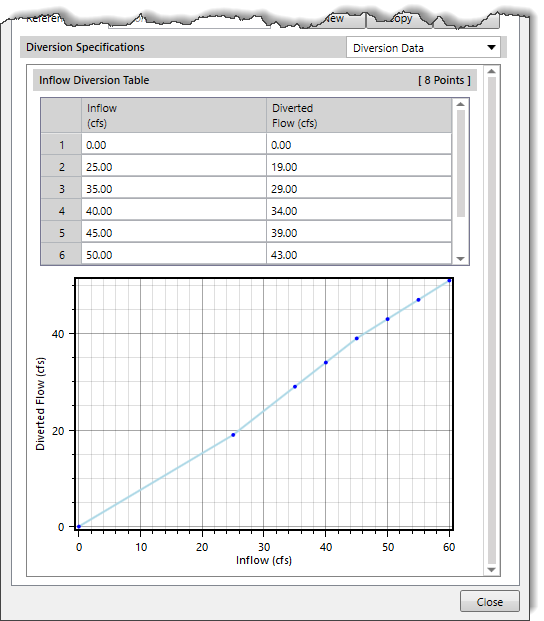Click the [ 8 Points ] label
Image resolution: width=544 pixels, height=621 pixels.
(444, 80)
